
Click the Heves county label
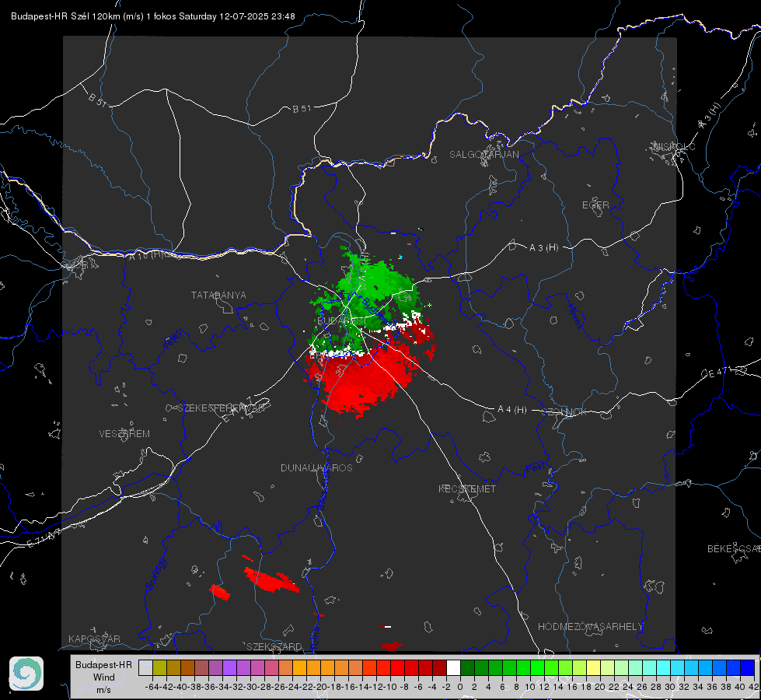pyautogui.click(x=574, y=315)
